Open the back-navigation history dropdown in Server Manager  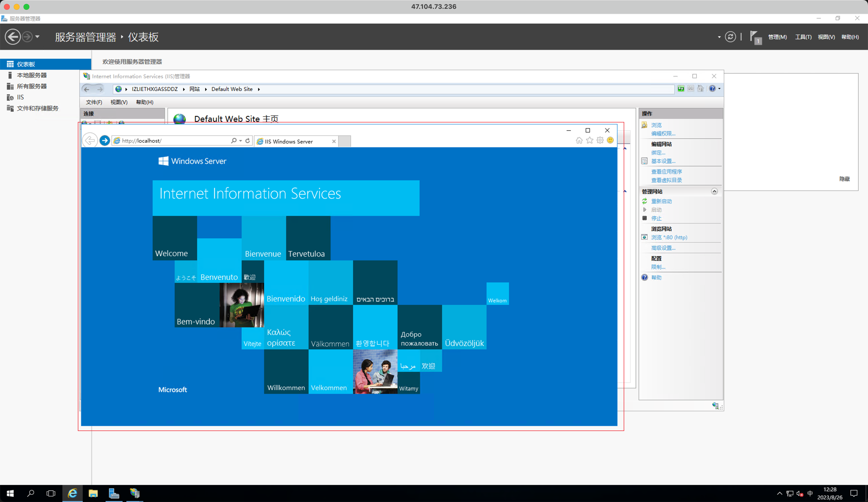point(37,36)
